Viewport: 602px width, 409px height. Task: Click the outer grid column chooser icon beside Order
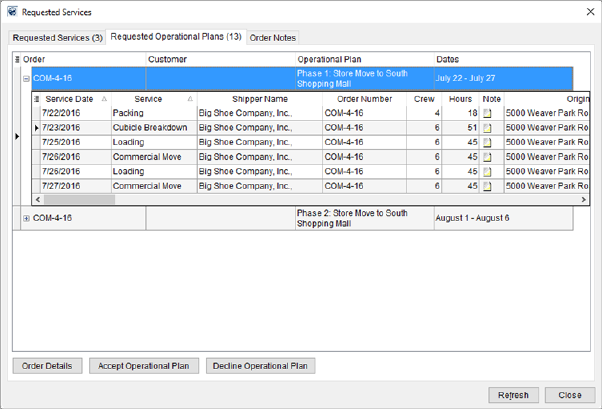[17, 60]
